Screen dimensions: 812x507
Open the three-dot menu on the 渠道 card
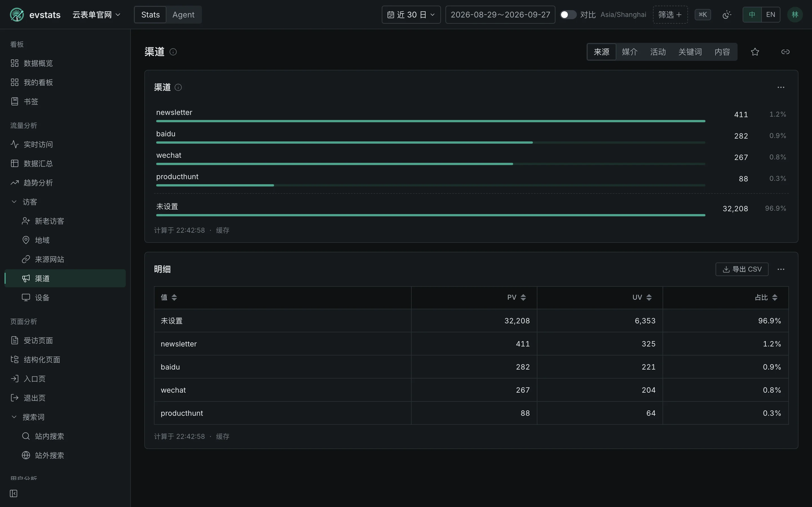(781, 87)
